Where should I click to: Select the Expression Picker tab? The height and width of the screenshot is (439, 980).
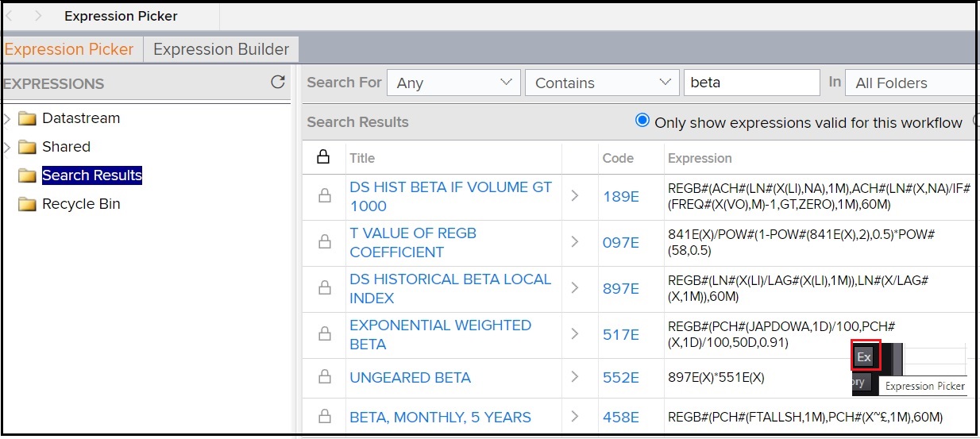pos(70,49)
